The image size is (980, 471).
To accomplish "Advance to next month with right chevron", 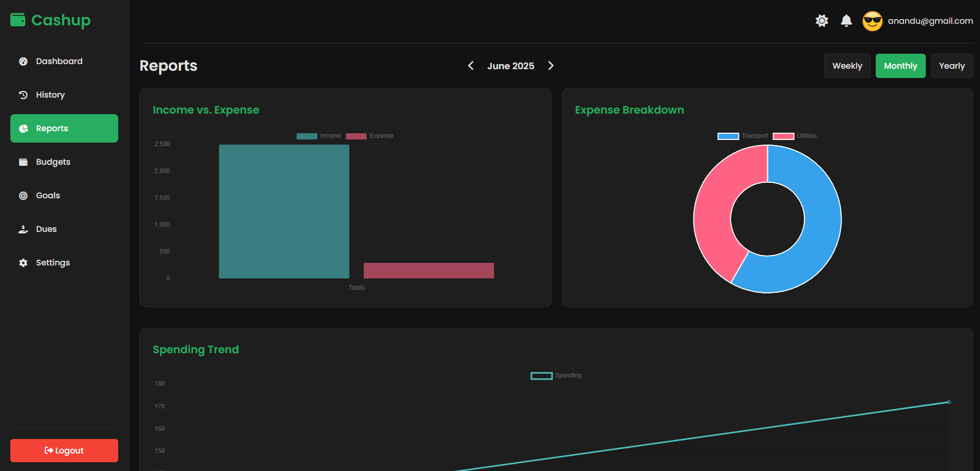I will pos(551,66).
